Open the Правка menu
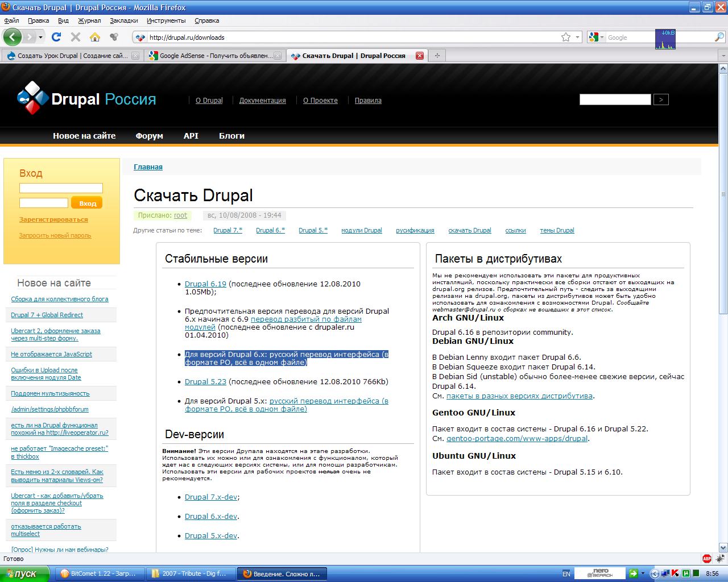 coord(38,20)
